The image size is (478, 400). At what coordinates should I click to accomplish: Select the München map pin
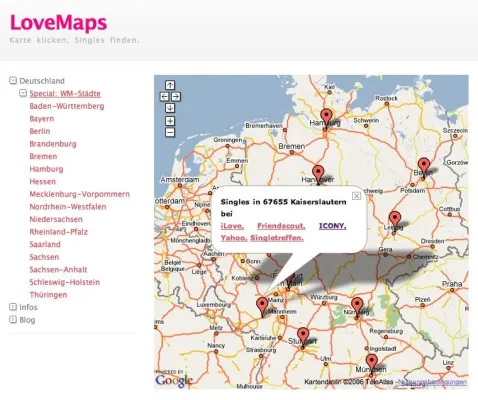(372, 364)
